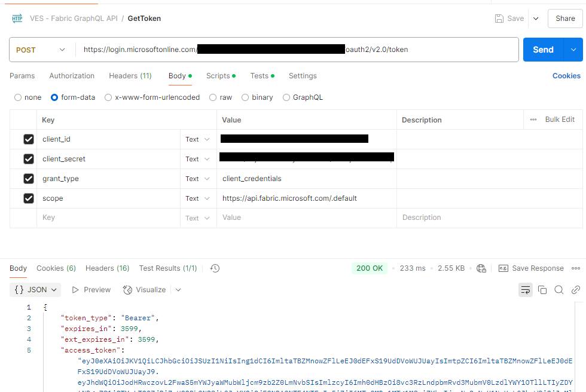The width and height of the screenshot is (586, 392).
Task: Click the response link/share icon
Action: (x=575, y=289)
